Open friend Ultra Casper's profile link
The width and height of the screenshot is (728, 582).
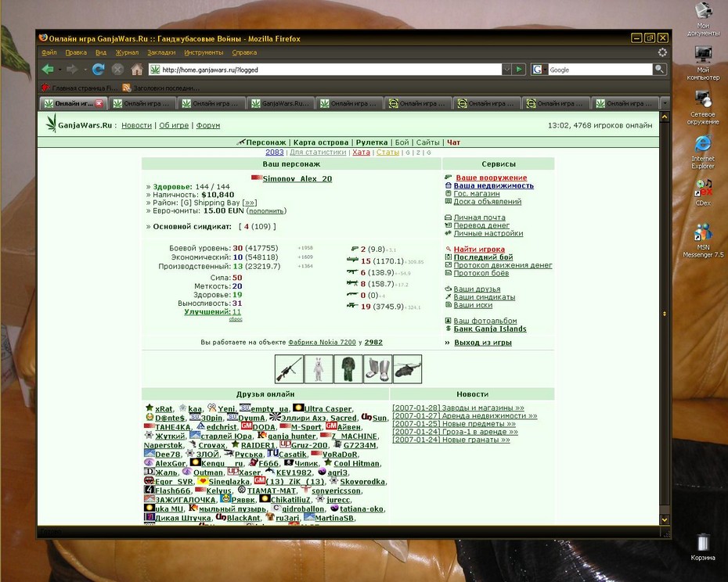point(328,409)
